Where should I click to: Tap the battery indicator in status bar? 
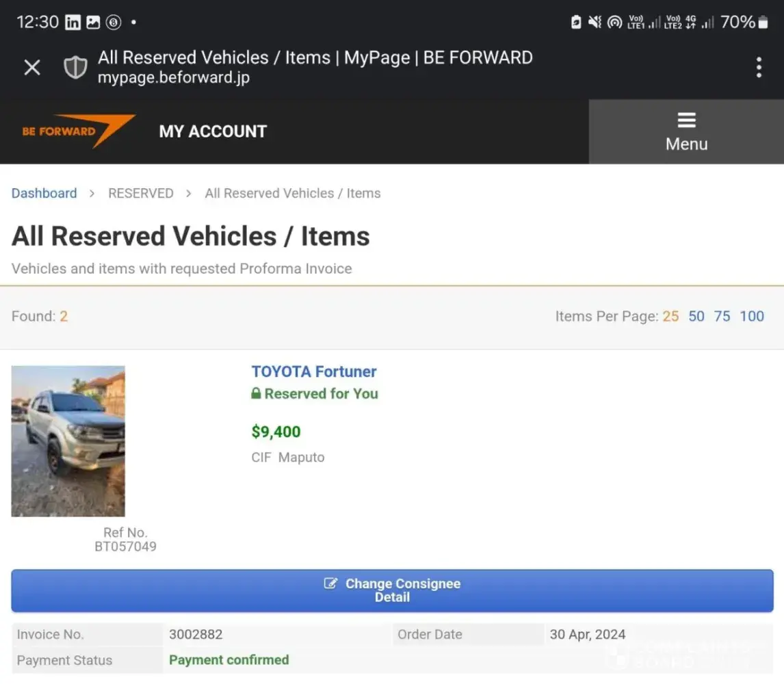pyautogui.click(x=763, y=23)
